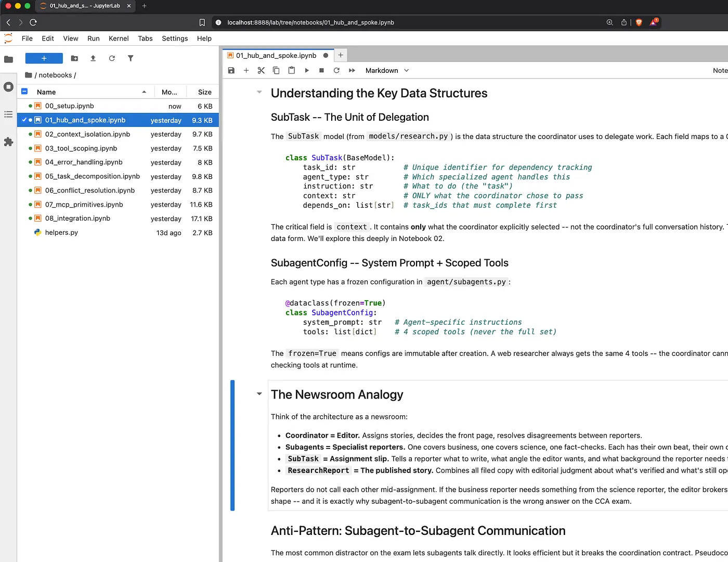728x562 pixels.
Task: Click the JupyterLab logo icon
Action: pyautogui.click(x=8, y=38)
